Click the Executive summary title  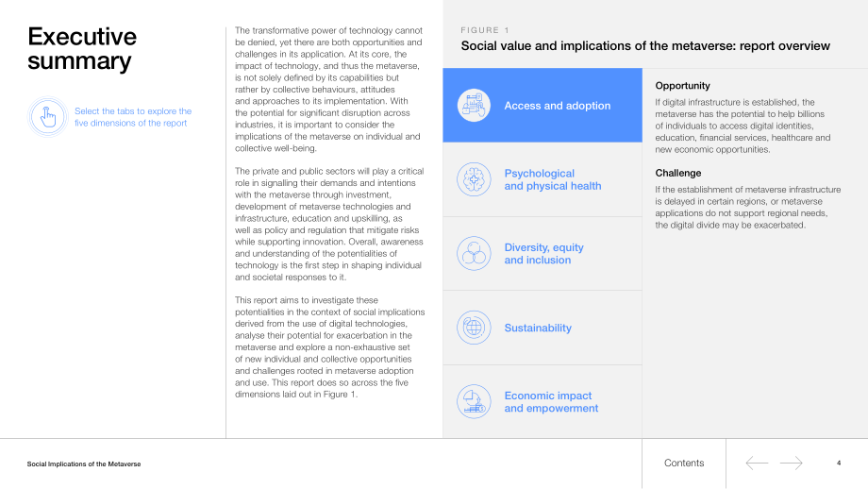[82, 49]
